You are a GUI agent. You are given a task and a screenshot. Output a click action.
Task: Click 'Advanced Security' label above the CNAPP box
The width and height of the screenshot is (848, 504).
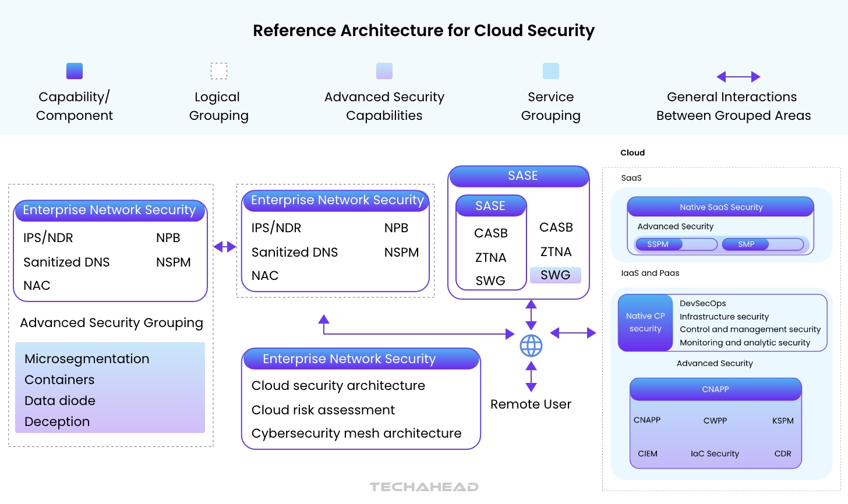(715, 363)
